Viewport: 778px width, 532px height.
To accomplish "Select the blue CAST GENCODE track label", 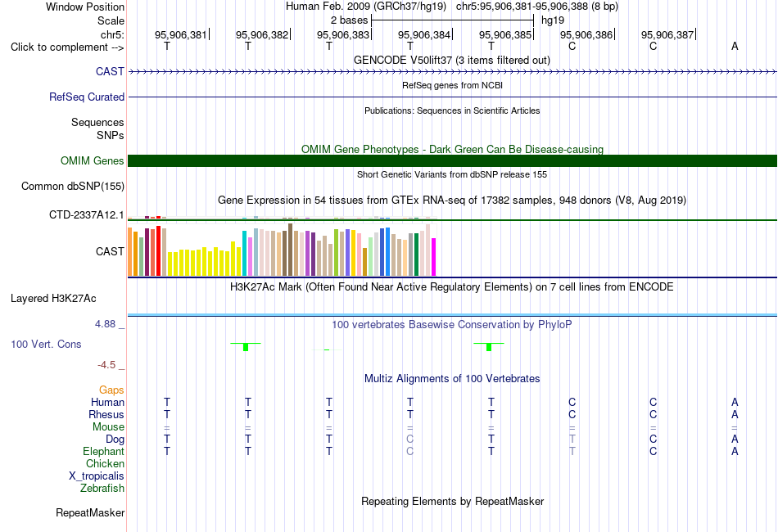I will [110, 71].
